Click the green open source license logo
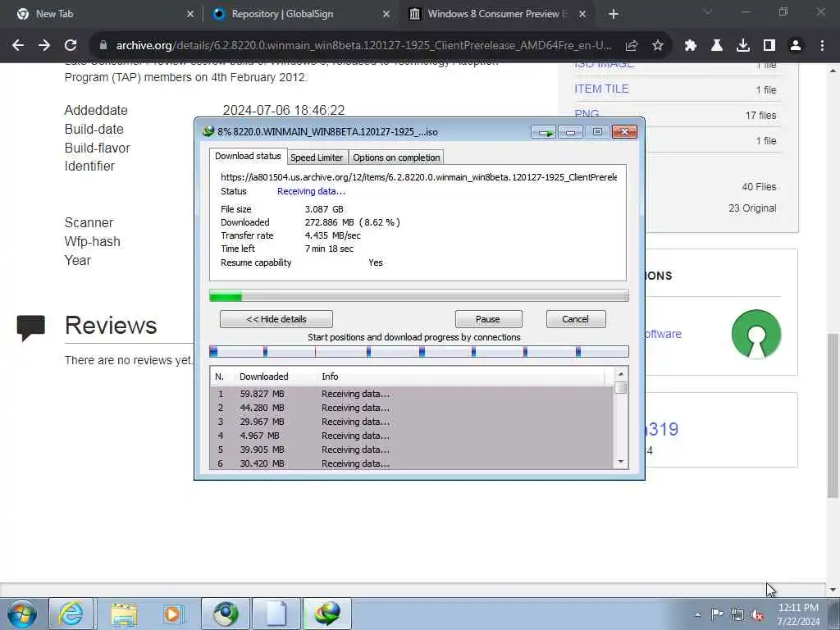 point(756,334)
